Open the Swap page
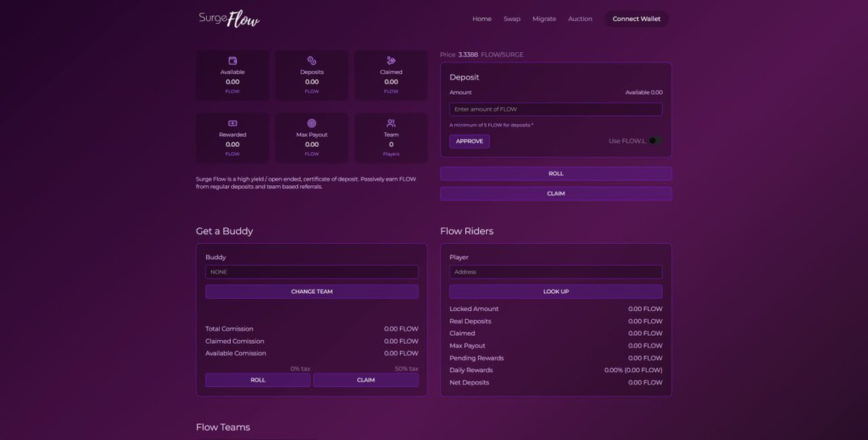 point(512,19)
